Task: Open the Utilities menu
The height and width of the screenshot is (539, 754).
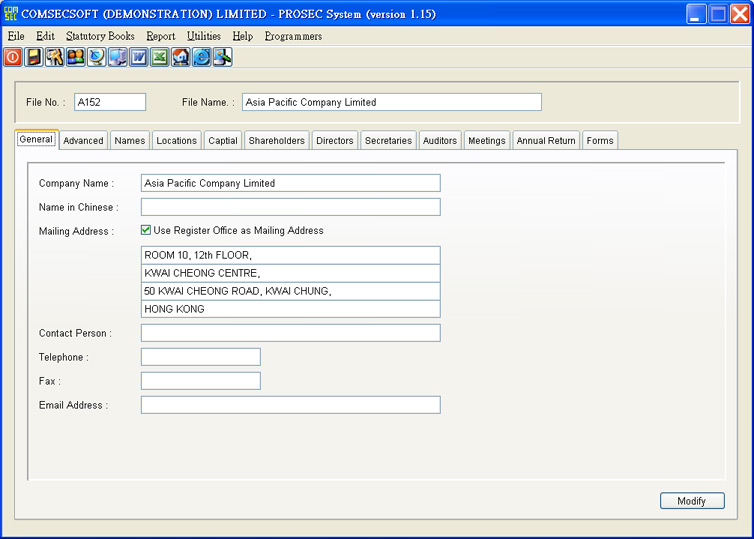Action: click(x=204, y=36)
